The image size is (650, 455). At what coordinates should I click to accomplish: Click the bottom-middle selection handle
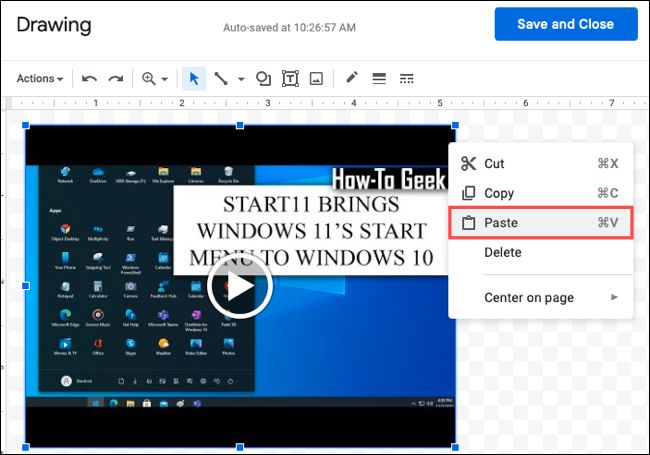point(240,447)
